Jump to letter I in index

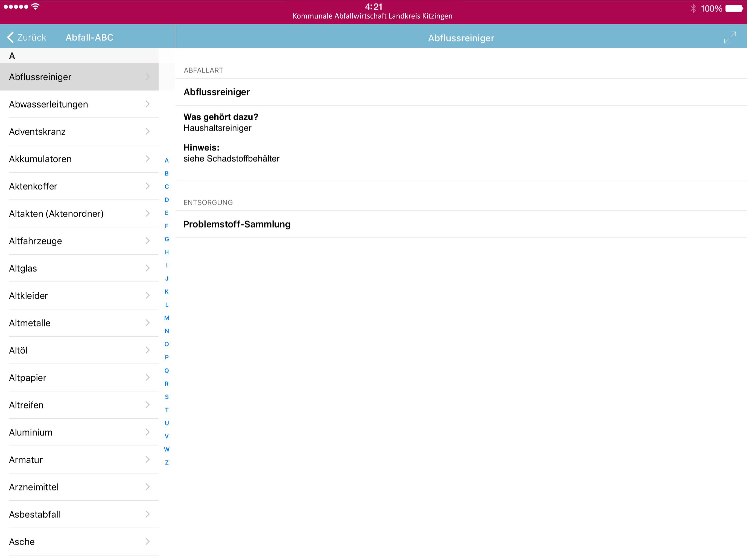click(167, 266)
